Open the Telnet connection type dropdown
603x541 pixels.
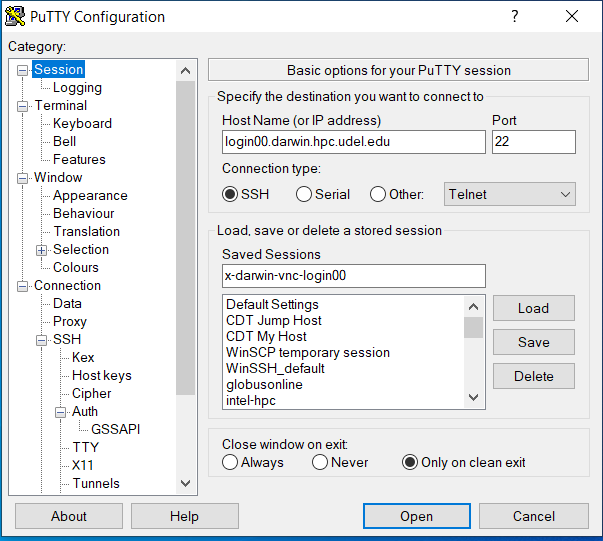pyautogui.click(x=509, y=195)
